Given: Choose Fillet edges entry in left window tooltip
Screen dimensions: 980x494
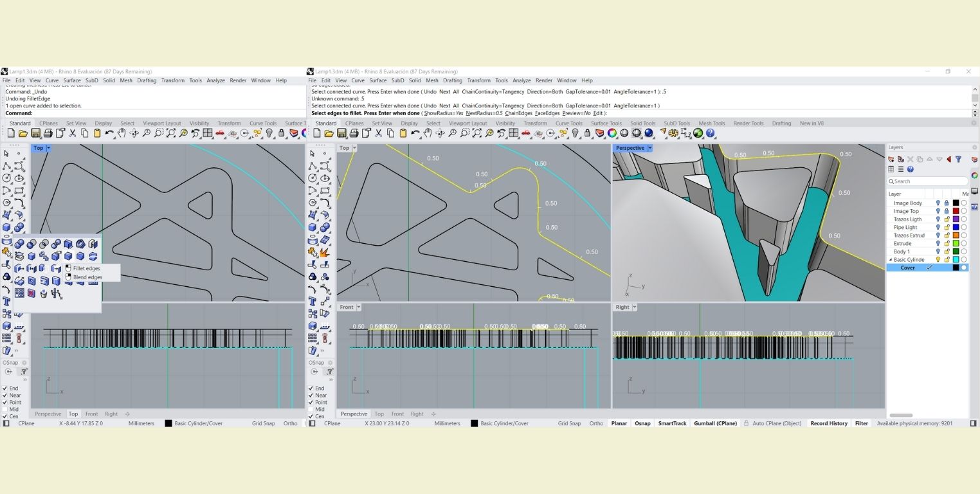Looking at the screenshot, I should click(x=86, y=268).
